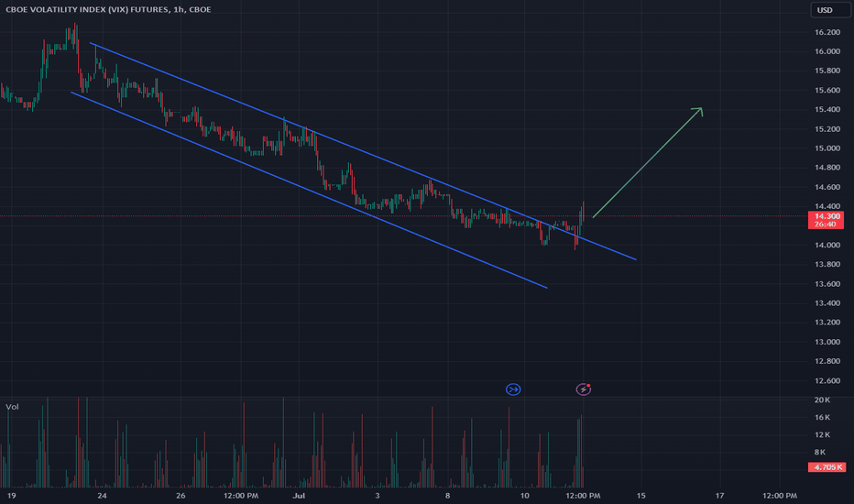Click the blue rollover marker icon
The image size is (854, 504).
(x=513, y=389)
